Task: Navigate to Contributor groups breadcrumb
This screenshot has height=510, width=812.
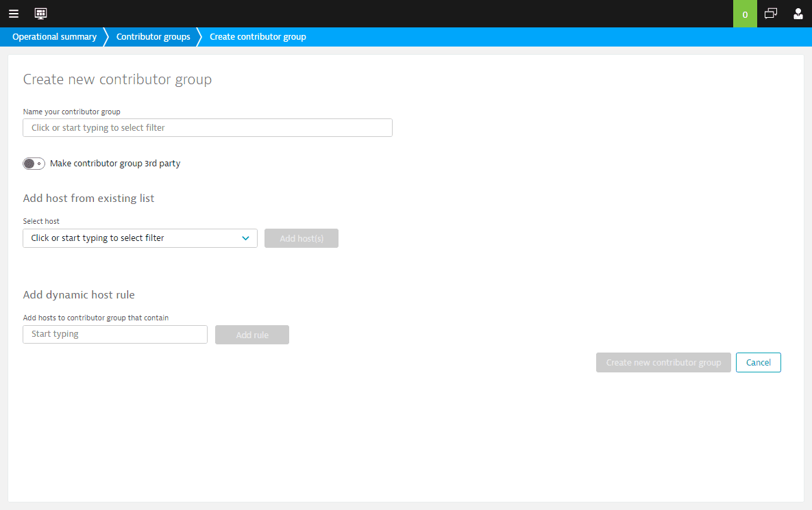Action: point(153,37)
